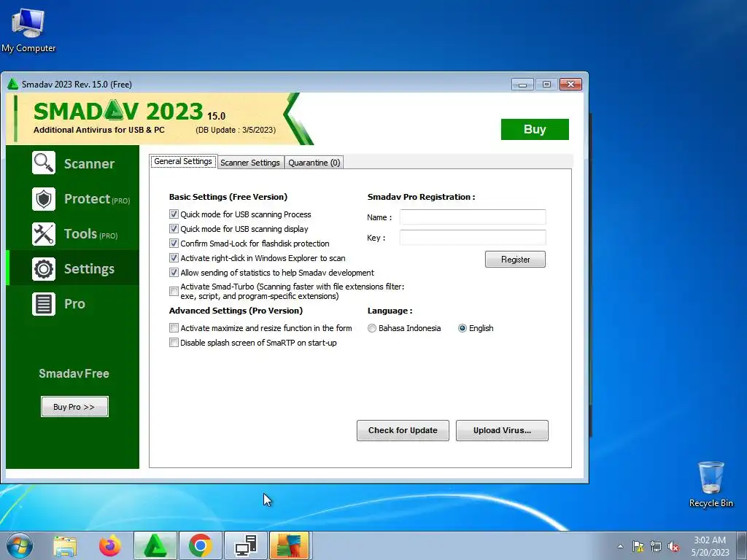Toggle Quick mode for USB scanning Process
Viewport: 747px width, 560px height.
click(174, 214)
